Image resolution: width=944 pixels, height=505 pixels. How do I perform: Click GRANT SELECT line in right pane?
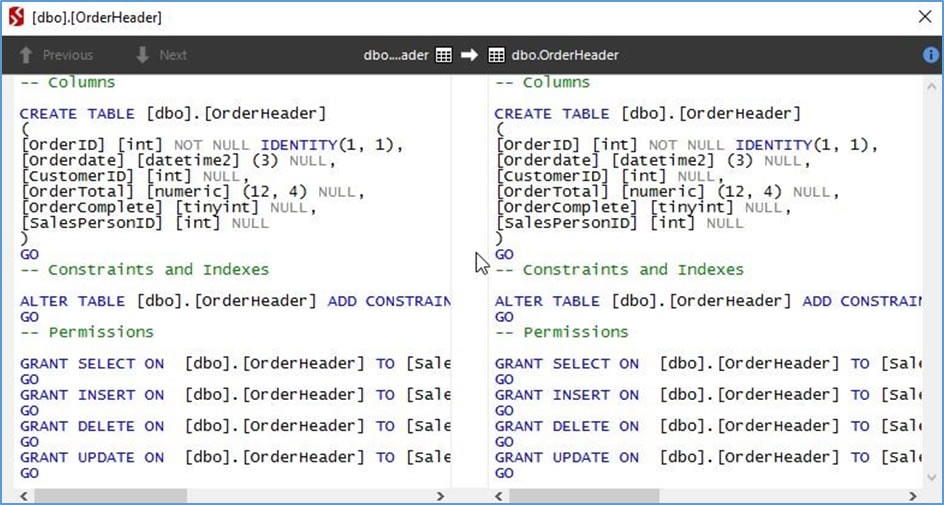(708, 364)
